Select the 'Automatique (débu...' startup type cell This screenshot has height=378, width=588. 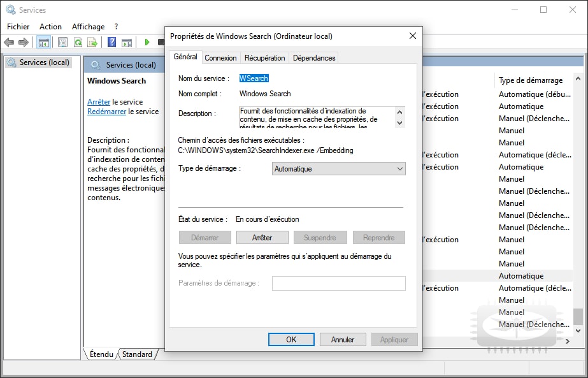(534, 94)
